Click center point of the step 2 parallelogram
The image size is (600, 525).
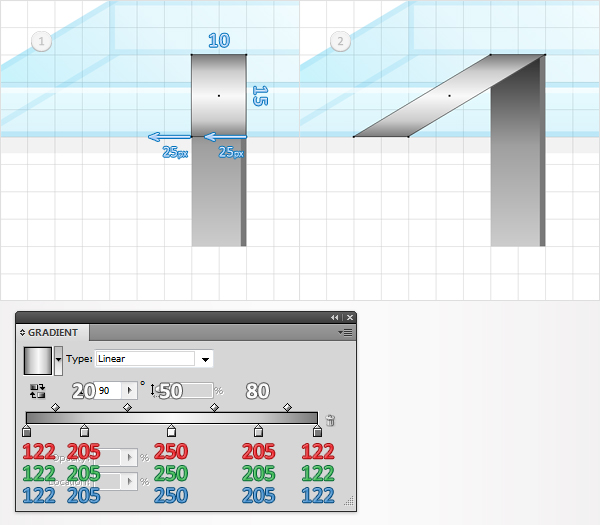coord(449,96)
